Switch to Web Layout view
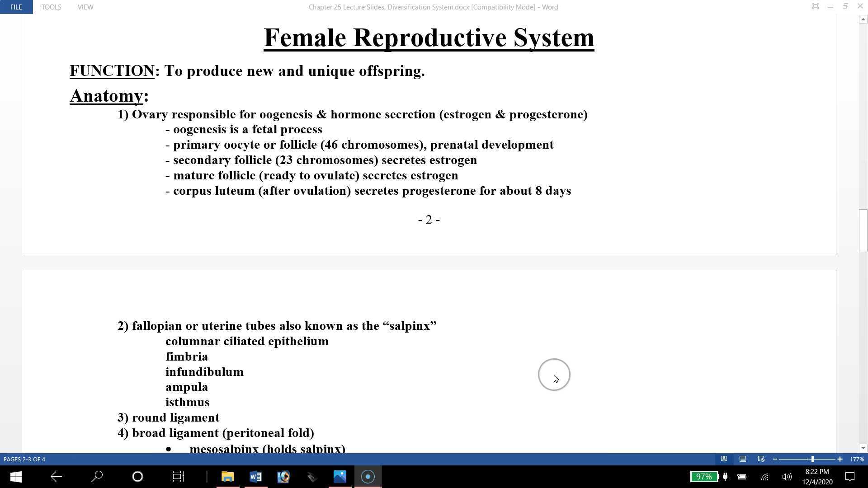Screen dimensions: 868x488 click(760, 459)
